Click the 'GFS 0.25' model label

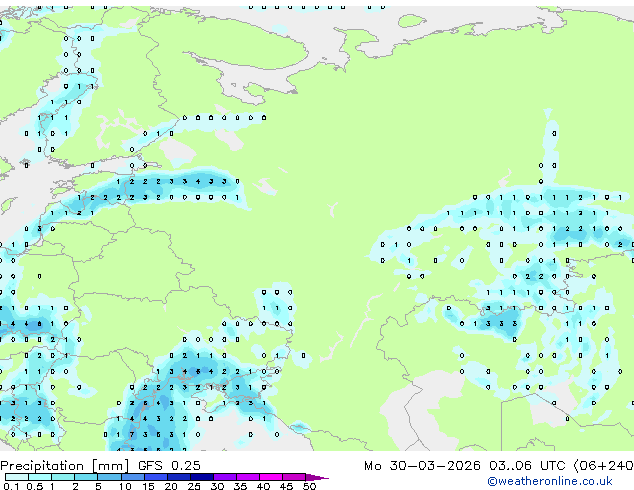[x=169, y=466]
